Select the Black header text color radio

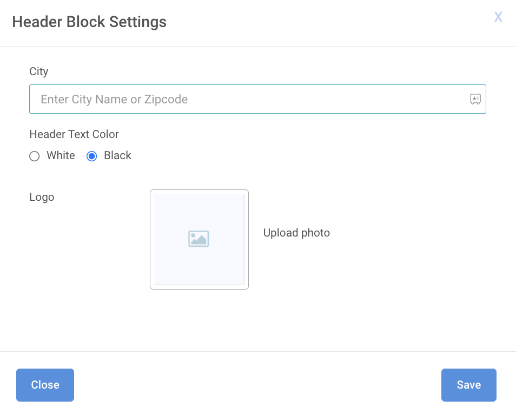(x=92, y=156)
